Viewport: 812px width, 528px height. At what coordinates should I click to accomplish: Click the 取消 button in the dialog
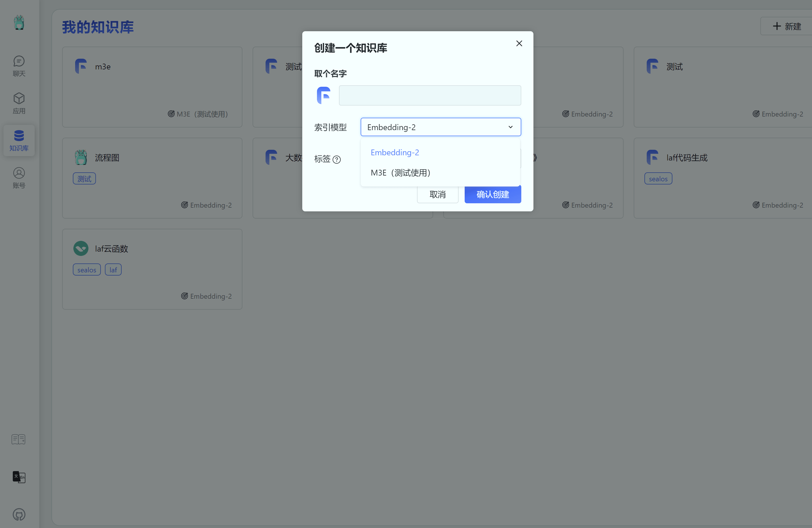(437, 194)
